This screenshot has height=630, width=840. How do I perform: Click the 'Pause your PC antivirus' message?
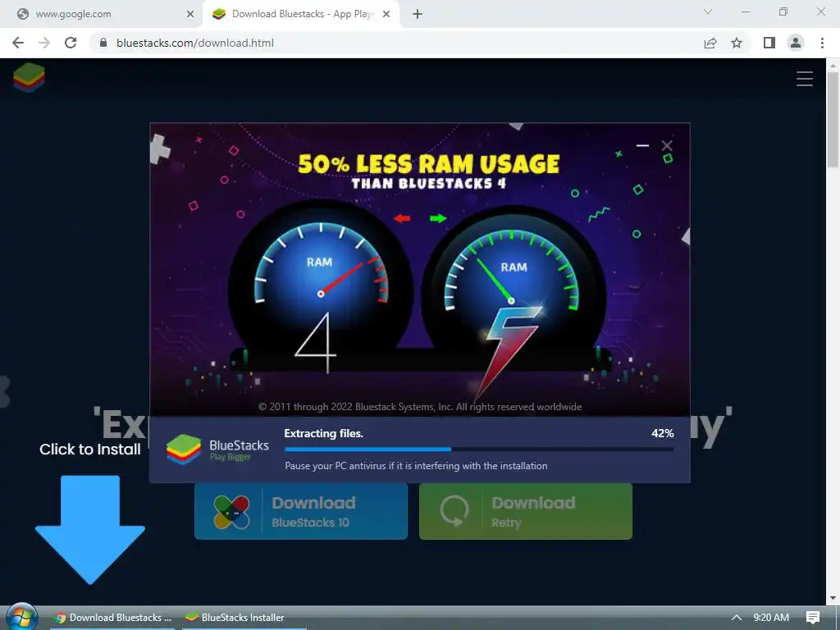416,466
